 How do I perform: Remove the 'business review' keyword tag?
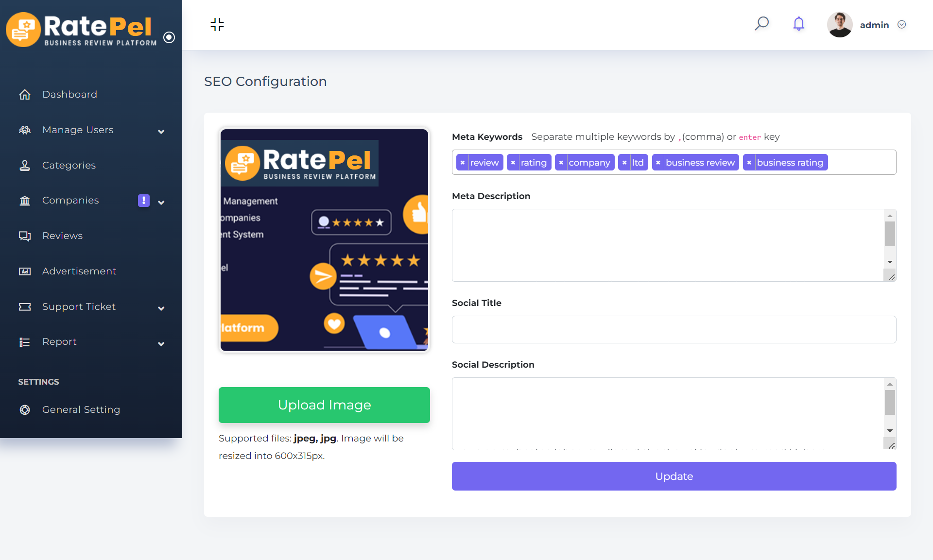[658, 163]
